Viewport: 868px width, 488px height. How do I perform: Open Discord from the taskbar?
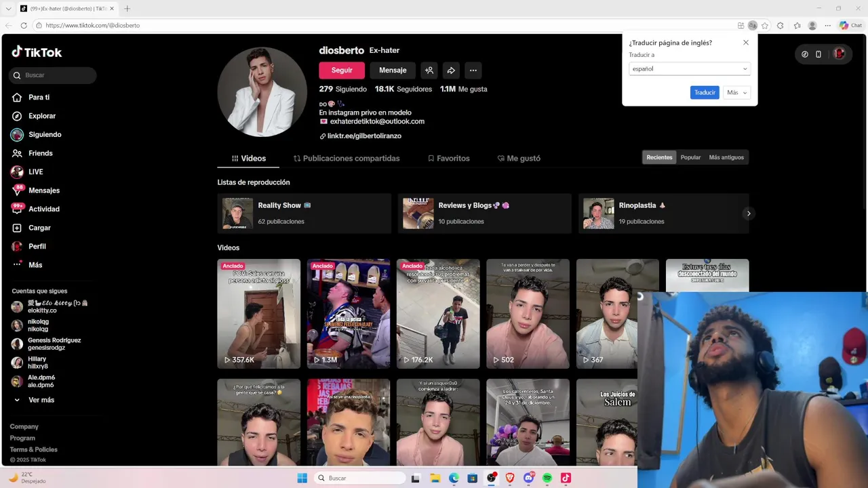point(529,478)
